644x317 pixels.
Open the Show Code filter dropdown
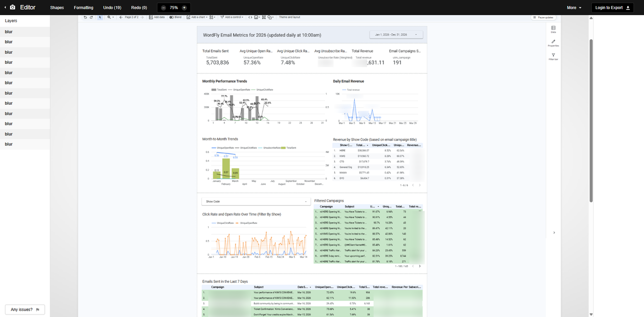click(256, 201)
